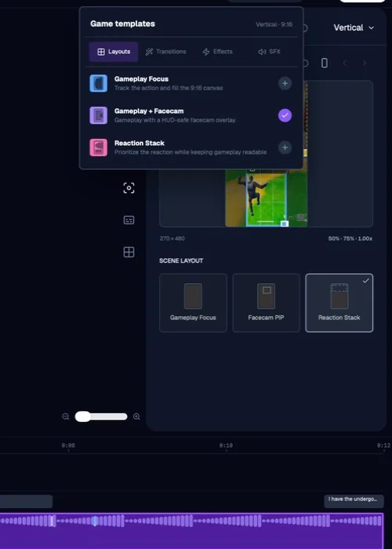
Task: Go to next scene arrow
Action: (x=365, y=63)
